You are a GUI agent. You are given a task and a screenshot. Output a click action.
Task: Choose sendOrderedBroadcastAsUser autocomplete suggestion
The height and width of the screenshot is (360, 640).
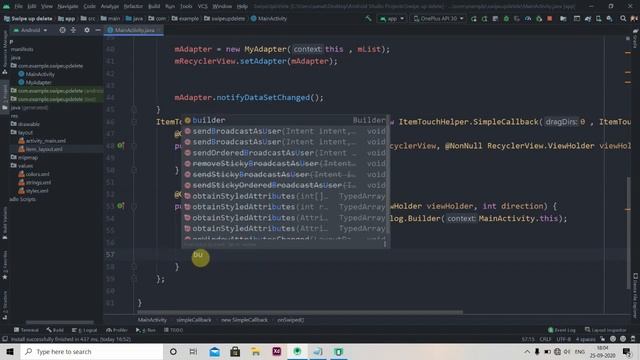point(285,153)
